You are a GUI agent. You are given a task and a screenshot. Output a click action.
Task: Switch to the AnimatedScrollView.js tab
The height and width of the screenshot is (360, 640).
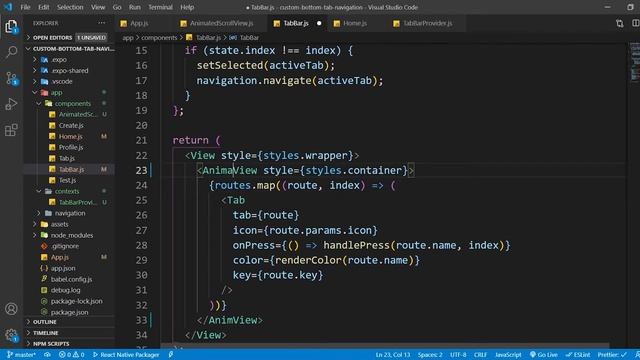pyautogui.click(x=220, y=23)
